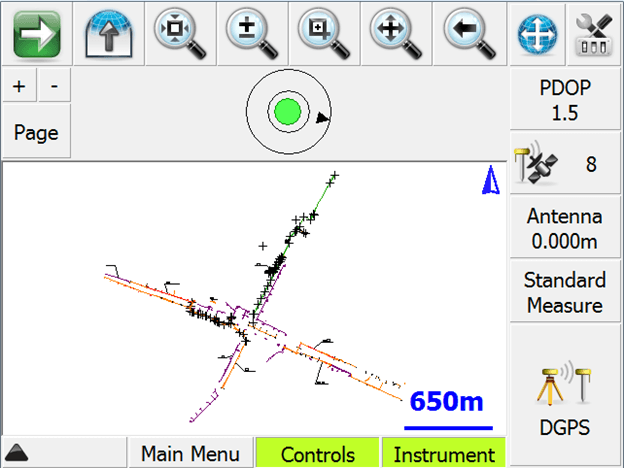Click the green arrow next button
624x468 pixels.
click(x=36, y=34)
